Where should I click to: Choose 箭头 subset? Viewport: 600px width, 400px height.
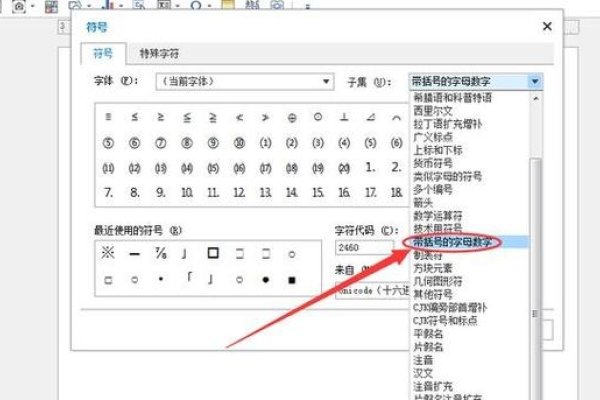tap(423, 202)
